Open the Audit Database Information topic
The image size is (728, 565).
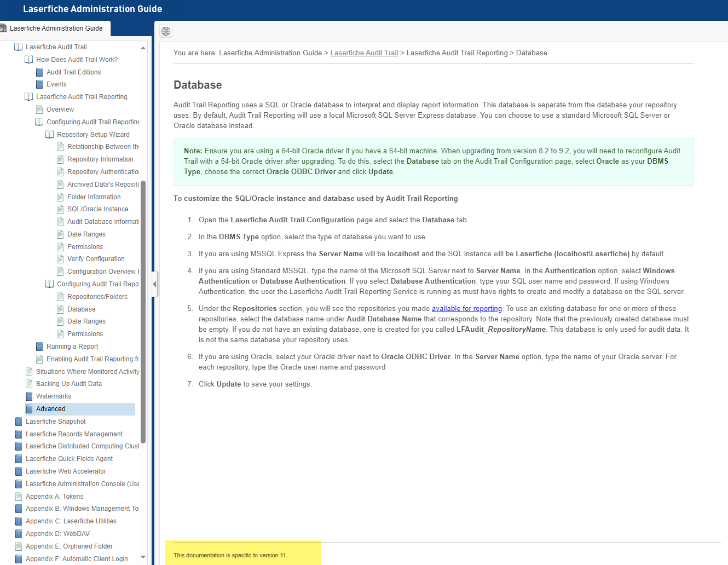[103, 222]
